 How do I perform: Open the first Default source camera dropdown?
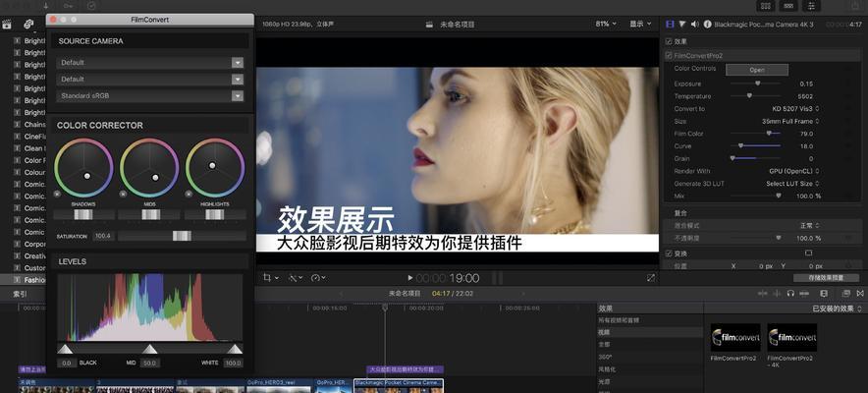coord(149,63)
